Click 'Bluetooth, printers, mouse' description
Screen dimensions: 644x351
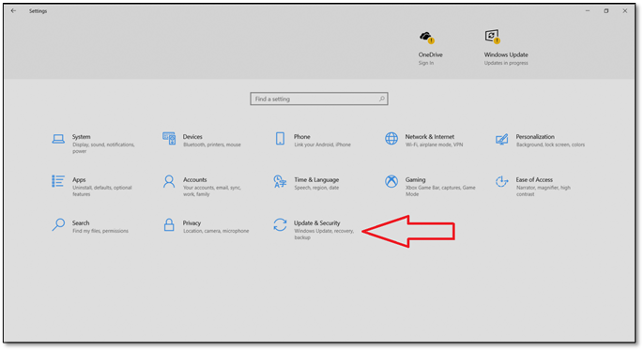click(212, 145)
